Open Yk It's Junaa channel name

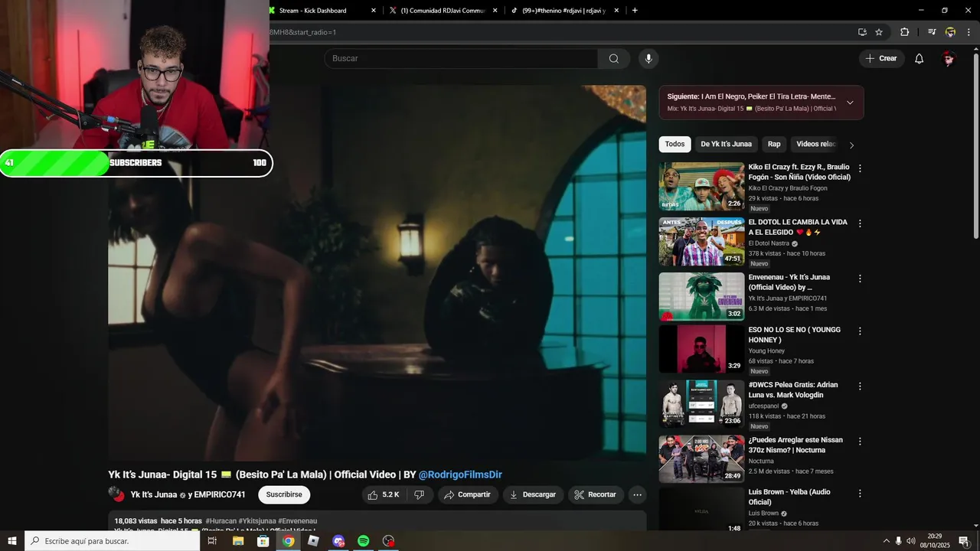pos(154,494)
